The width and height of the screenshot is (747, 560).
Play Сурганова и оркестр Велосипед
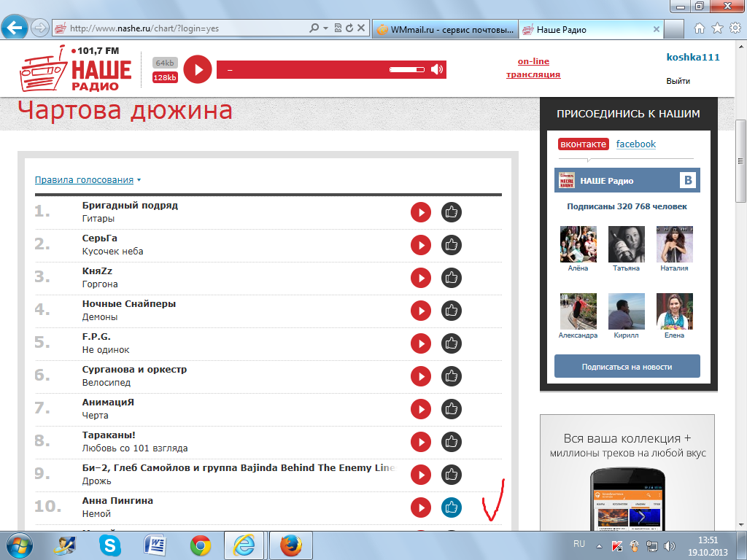click(x=421, y=377)
